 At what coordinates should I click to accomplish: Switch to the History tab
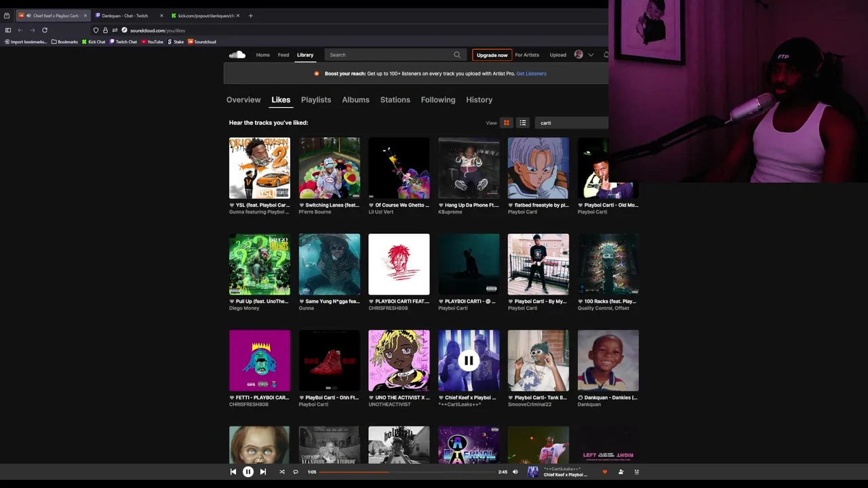click(x=479, y=100)
